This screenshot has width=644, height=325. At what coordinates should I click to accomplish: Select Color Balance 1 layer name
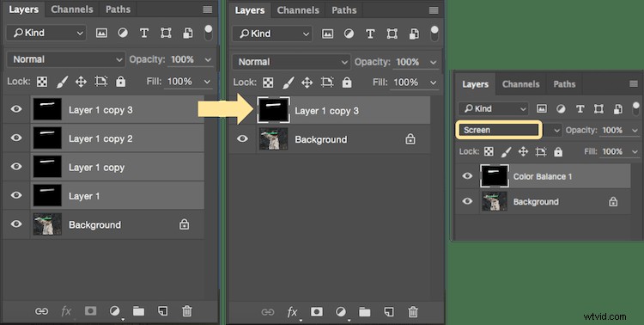pyautogui.click(x=543, y=176)
